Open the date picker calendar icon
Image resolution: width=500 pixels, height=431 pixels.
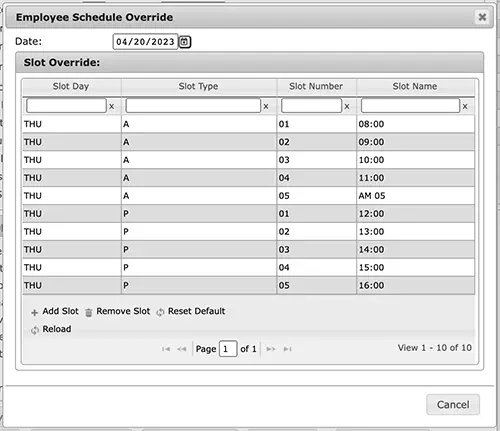(x=185, y=42)
